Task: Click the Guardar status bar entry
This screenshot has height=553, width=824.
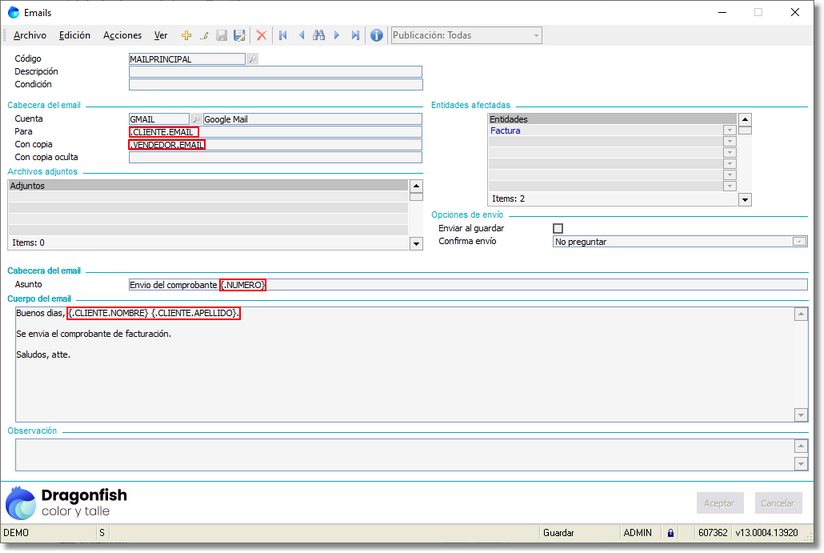Action: click(558, 532)
